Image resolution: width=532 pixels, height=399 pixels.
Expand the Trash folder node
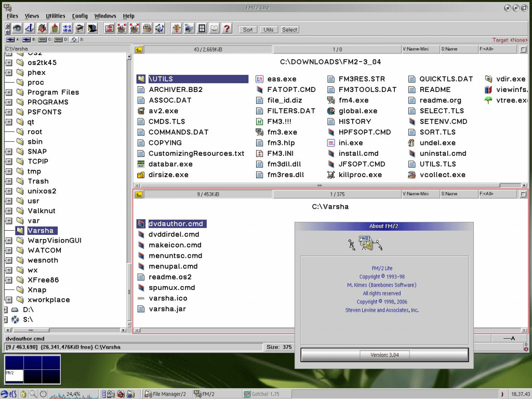[x=9, y=181]
